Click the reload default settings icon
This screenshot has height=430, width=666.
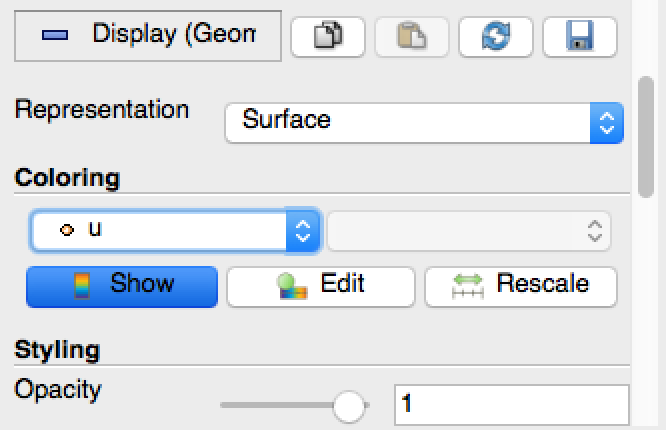coord(496,37)
